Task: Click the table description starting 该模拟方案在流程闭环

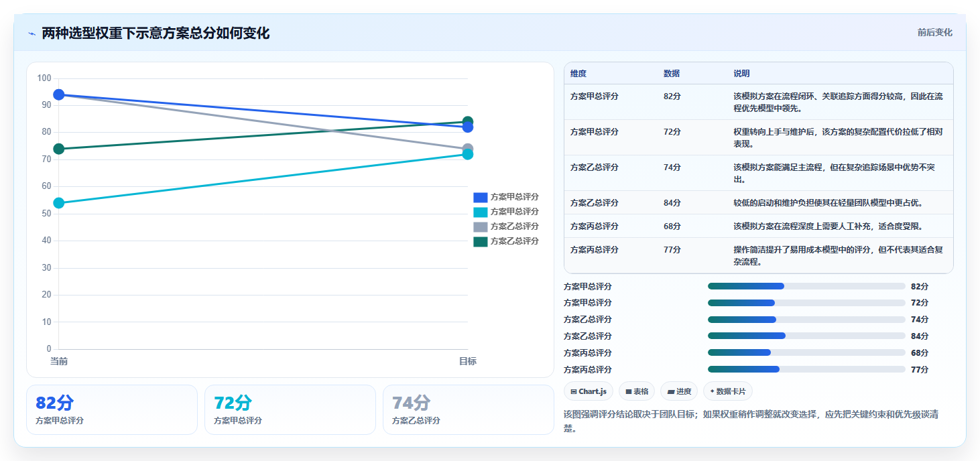Action: coord(839,102)
